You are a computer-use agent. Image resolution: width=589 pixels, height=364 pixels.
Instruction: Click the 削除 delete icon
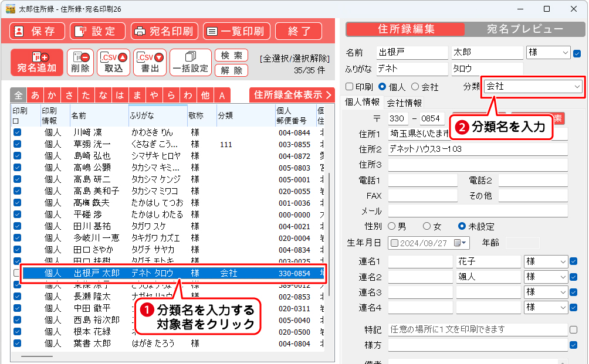click(80, 62)
